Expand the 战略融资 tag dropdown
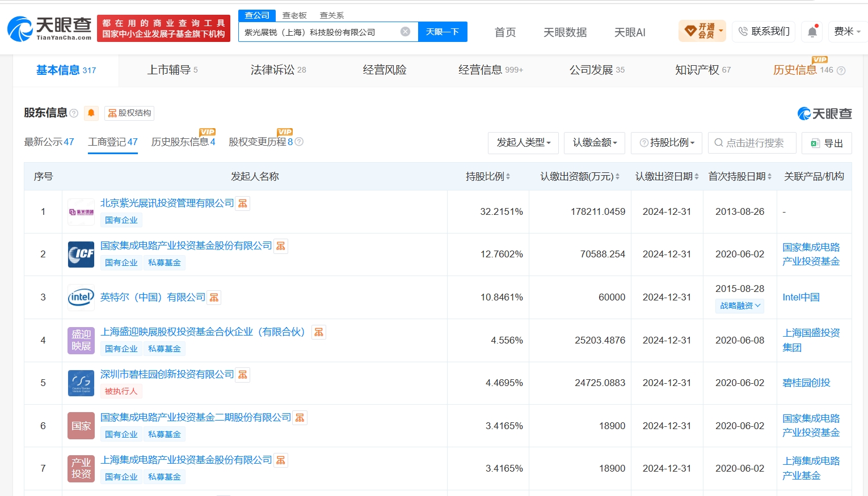 (740, 306)
